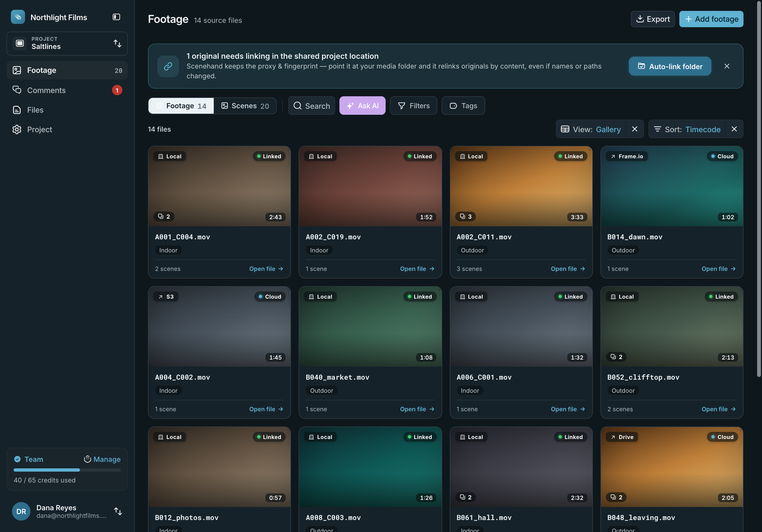Click the Drive source badge on B048_leaving.mov
Screen dimensions: 762x532
(622, 437)
